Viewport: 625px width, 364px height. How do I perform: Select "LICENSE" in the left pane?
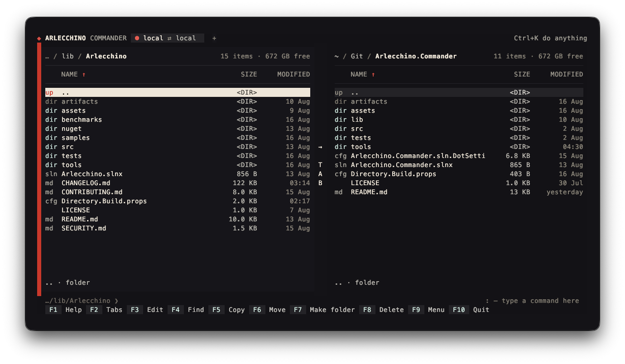point(178,210)
